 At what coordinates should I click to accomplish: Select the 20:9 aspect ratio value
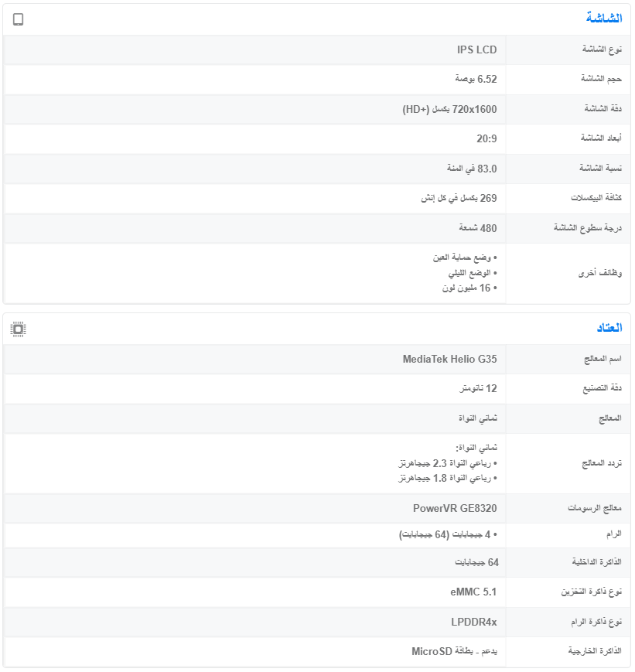486,139
